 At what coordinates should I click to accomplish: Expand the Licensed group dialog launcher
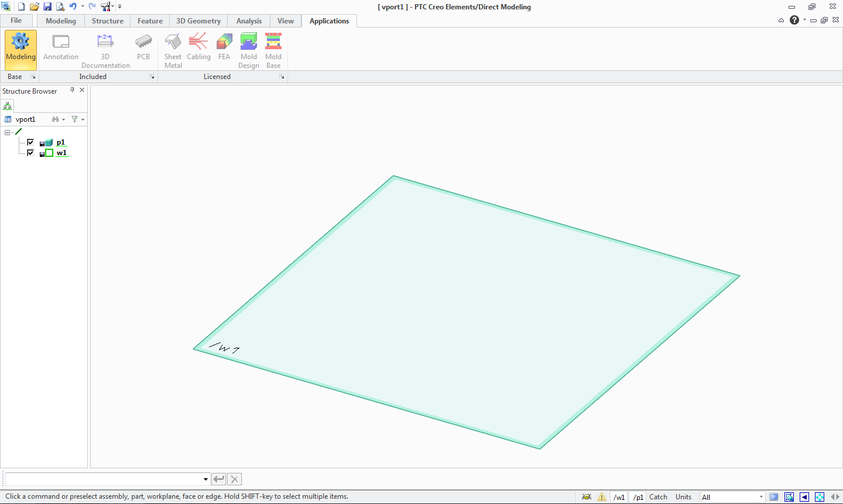coord(282,77)
